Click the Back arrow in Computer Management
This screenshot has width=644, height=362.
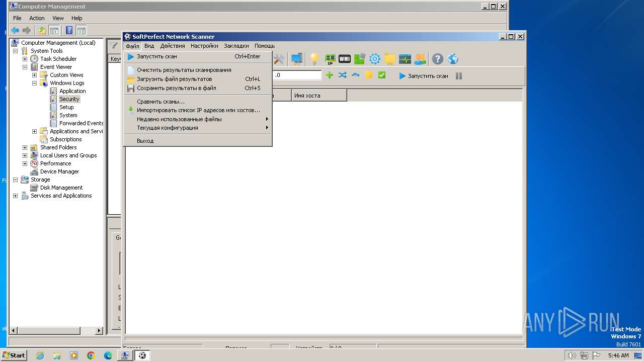point(15,30)
